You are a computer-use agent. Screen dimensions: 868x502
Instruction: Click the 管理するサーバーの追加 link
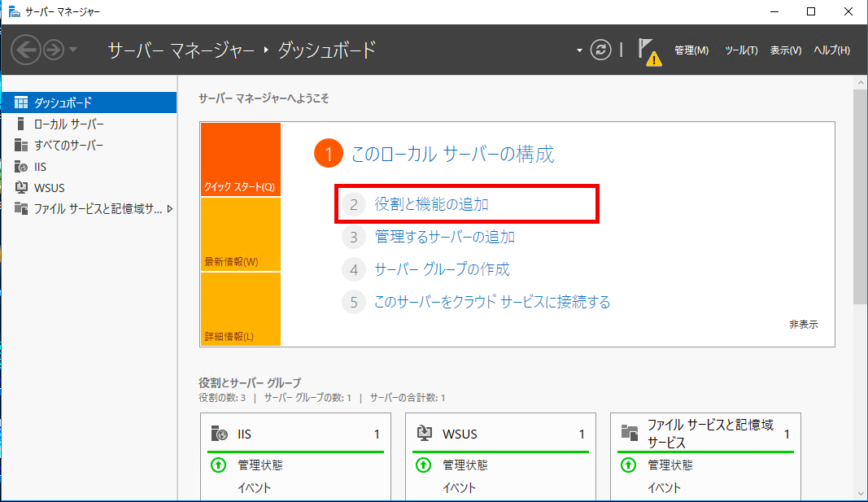[444, 237]
